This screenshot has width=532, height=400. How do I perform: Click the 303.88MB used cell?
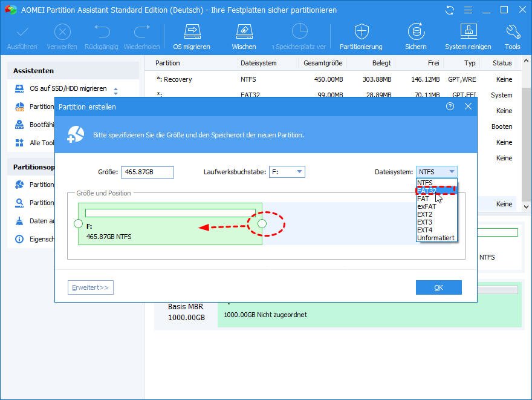click(x=377, y=79)
